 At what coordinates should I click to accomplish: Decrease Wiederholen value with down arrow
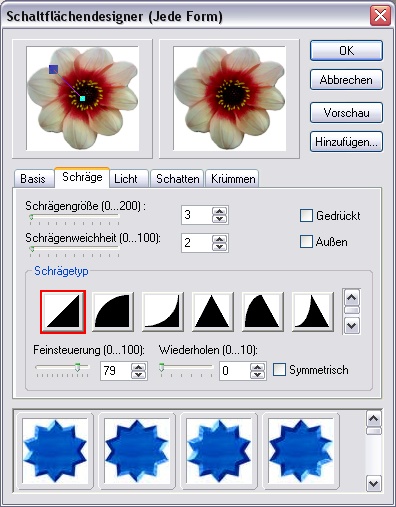coord(257,375)
